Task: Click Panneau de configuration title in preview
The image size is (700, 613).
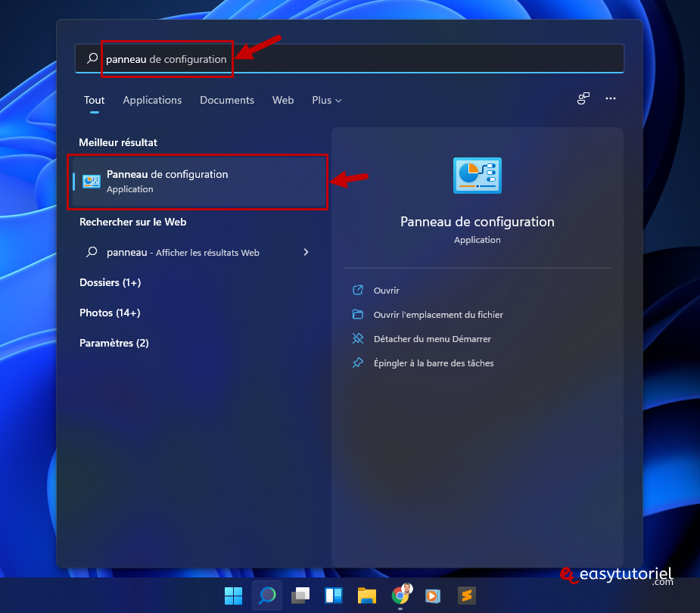Action: tap(478, 222)
